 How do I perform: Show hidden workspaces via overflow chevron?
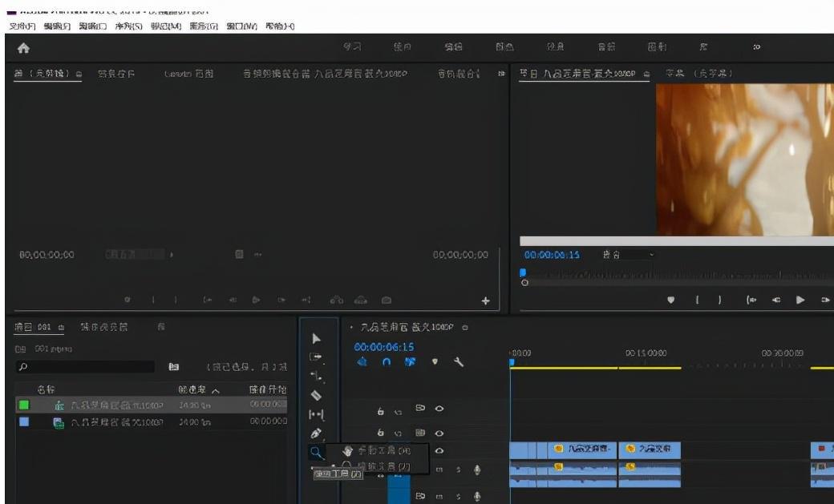[756, 47]
